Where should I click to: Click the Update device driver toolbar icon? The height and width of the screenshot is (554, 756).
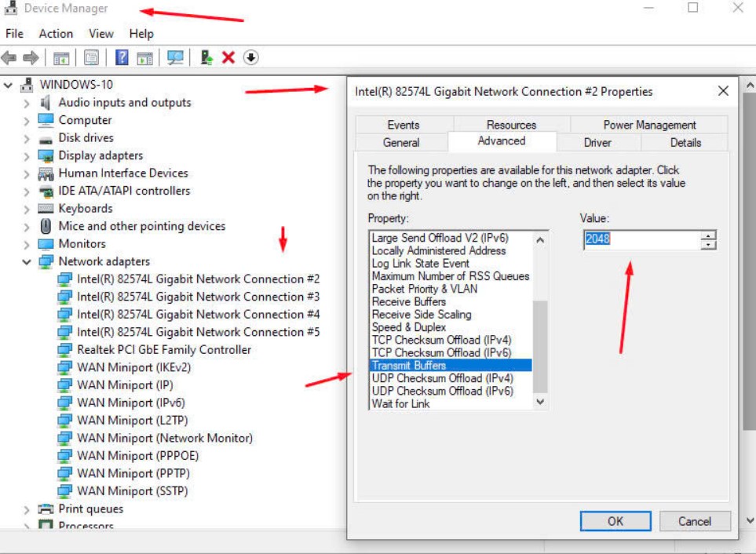pos(206,57)
